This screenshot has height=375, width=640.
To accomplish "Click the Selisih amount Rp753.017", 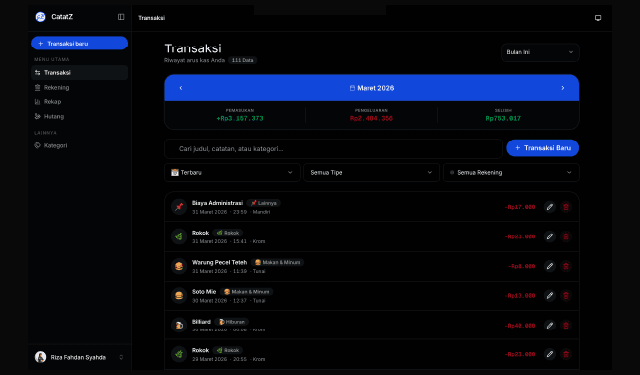I will coord(503,118).
